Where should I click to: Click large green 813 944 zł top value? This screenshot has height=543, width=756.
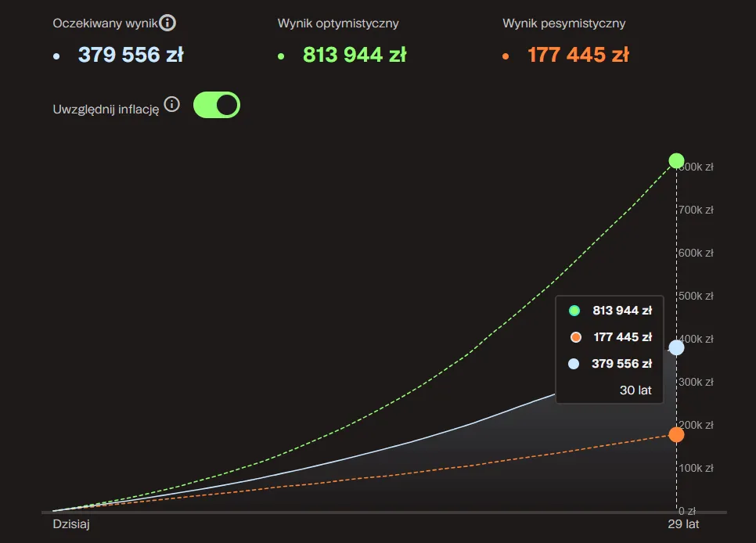pyautogui.click(x=355, y=55)
